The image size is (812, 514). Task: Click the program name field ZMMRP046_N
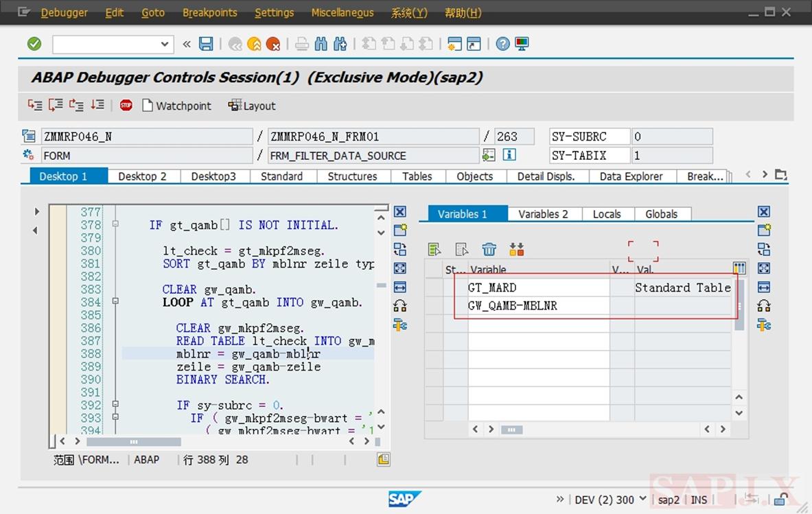click(147, 137)
